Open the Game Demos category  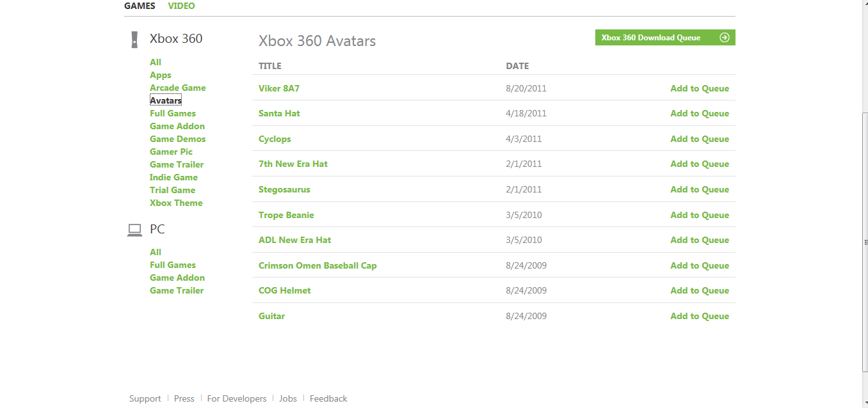coord(178,139)
